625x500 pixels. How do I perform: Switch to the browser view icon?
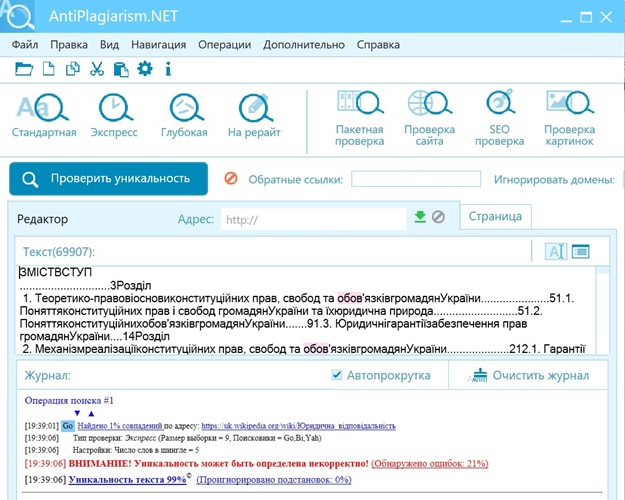tap(581, 251)
